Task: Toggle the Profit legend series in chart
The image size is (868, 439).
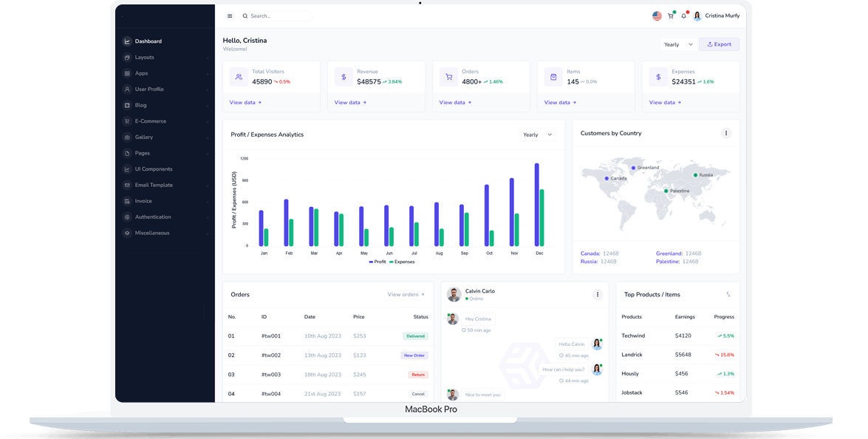Action: [x=377, y=262]
